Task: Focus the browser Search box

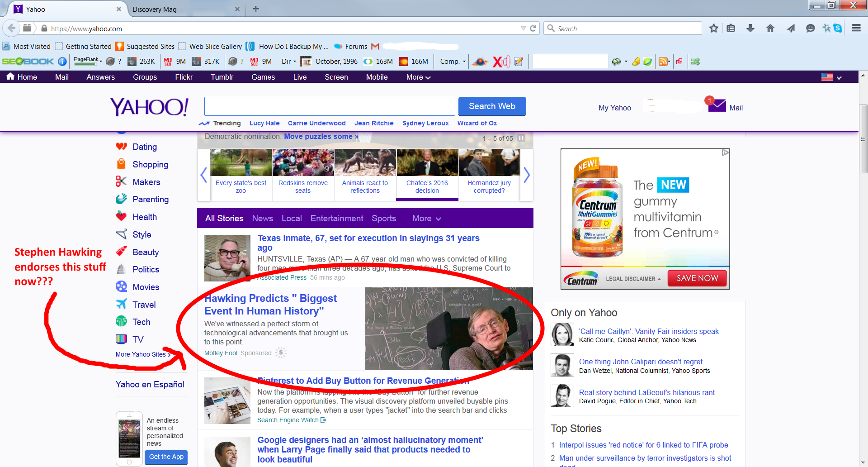Action: click(x=622, y=28)
